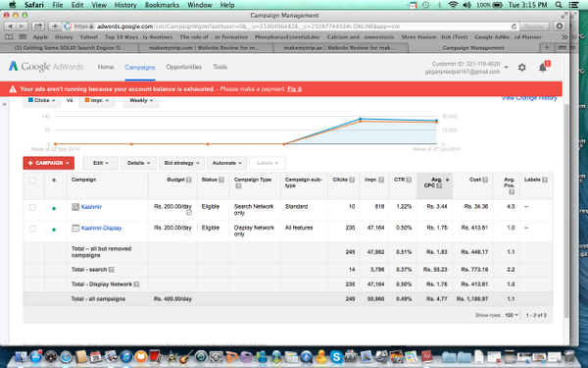Viewport: 588px width, 368px height.
Task: Open the notifications bell icon
Action: click(x=543, y=68)
